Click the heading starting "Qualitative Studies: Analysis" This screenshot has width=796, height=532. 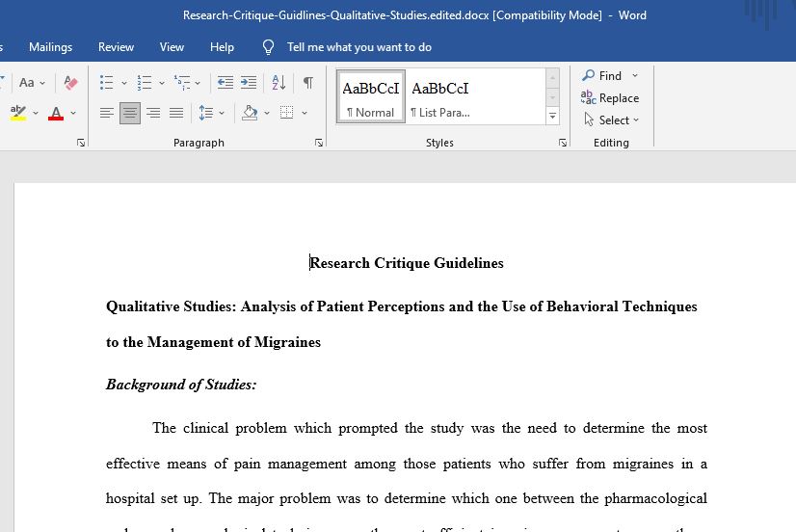pos(402,306)
